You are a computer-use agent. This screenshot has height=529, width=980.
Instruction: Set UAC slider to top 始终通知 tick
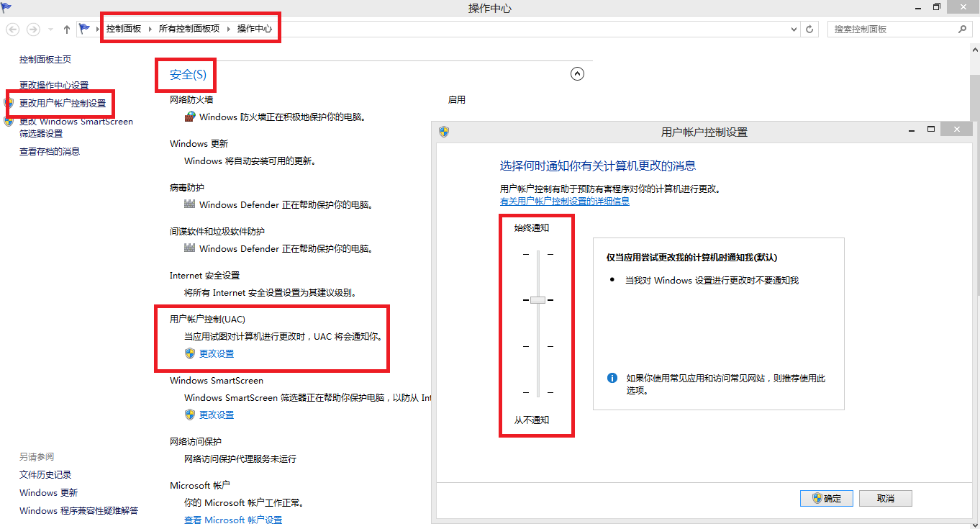tap(537, 253)
